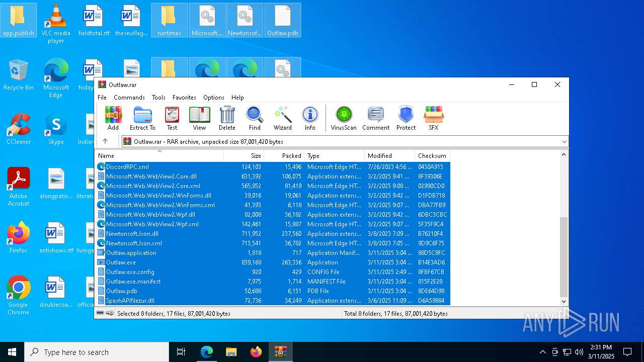
Task: Click the scrollbar down arrow
Action: (x=563, y=301)
